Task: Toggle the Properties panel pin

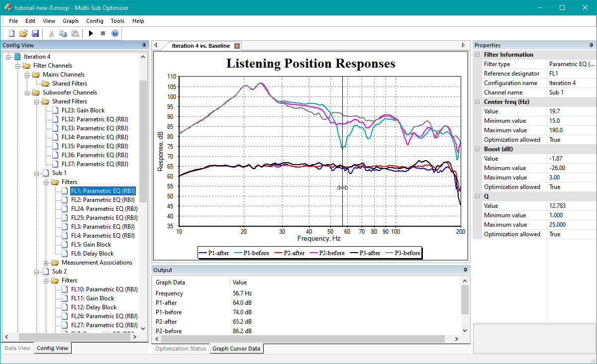Action: 592,45
